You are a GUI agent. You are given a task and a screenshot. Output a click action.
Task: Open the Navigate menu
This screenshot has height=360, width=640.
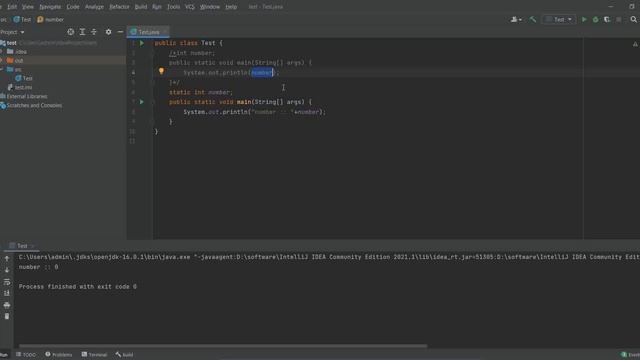[50, 7]
